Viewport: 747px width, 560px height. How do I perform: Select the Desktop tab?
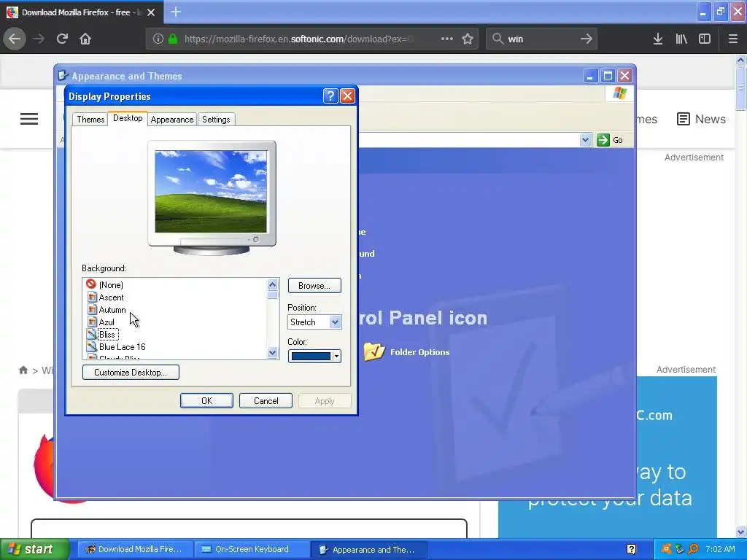pos(128,118)
